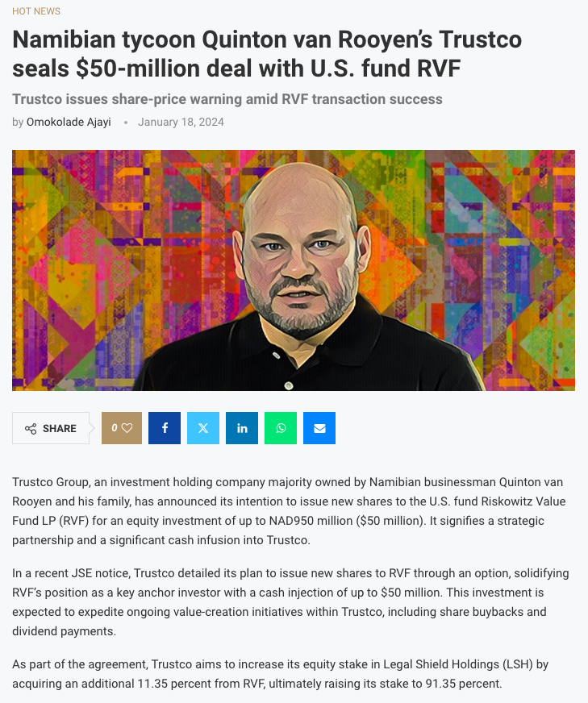This screenshot has width=588, height=703.
Task: Email the article using the envelope icon
Action: 319,428
